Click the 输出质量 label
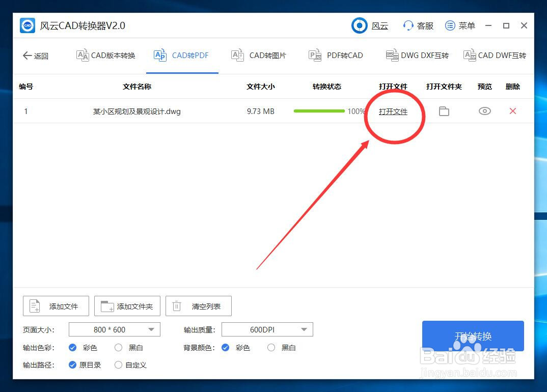This screenshot has height=392, width=547. click(x=200, y=330)
